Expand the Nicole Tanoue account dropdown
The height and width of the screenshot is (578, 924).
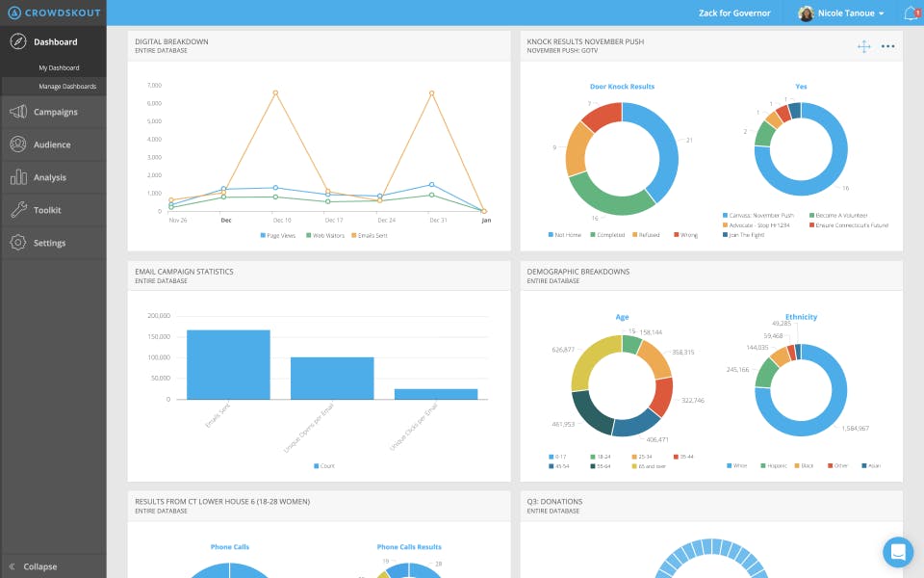[882, 13]
